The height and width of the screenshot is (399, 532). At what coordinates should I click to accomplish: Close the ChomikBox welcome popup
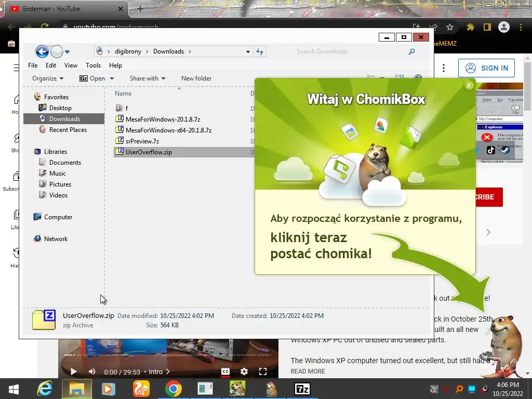click(x=469, y=86)
